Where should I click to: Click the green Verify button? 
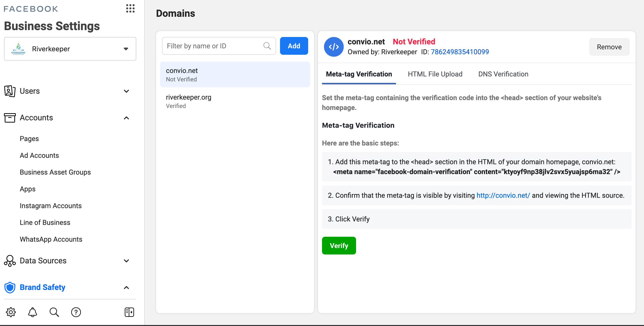click(339, 246)
